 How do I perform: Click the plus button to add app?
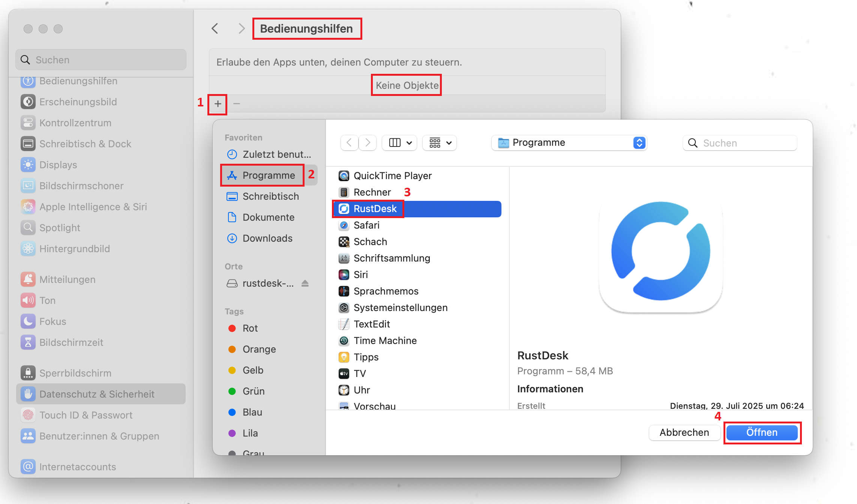pyautogui.click(x=218, y=104)
